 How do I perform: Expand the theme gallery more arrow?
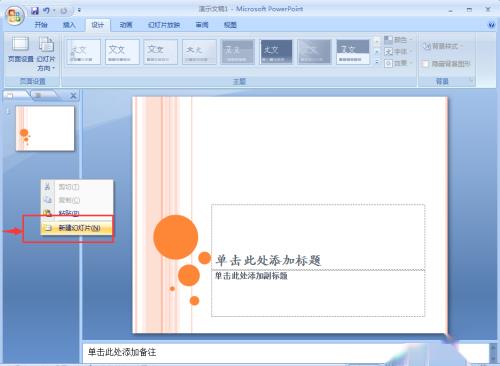click(x=377, y=62)
